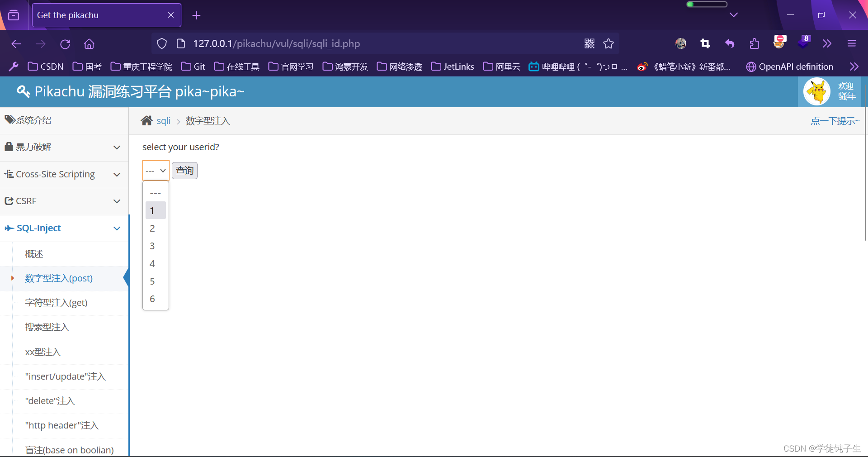Click the Pikachu platform title
This screenshot has width=868, height=457.
click(x=131, y=91)
